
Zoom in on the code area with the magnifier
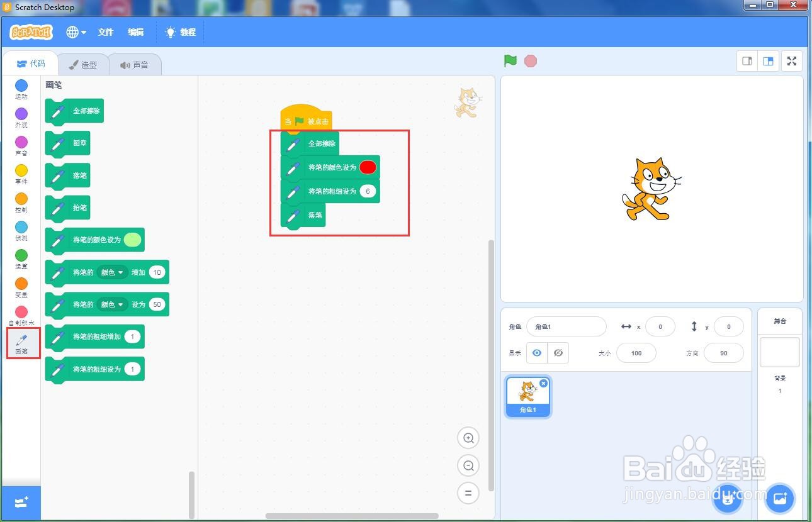tap(468, 438)
